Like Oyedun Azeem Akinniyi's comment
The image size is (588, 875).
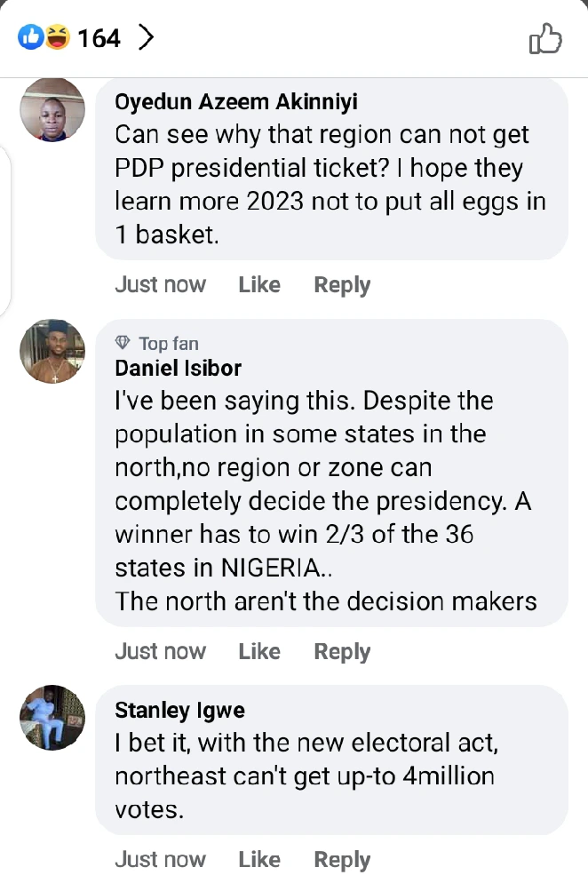pyautogui.click(x=259, y=285)
